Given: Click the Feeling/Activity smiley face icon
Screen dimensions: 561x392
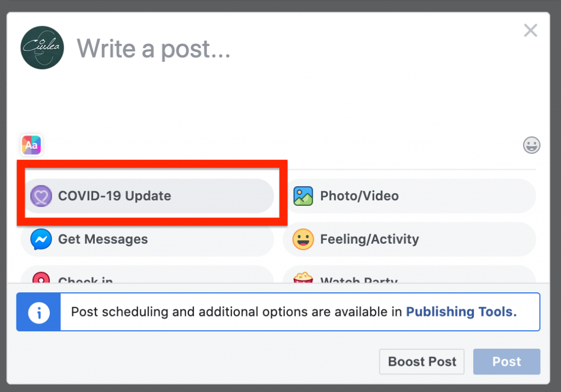Looking at the screenshot, I should [x=303, y=239].
